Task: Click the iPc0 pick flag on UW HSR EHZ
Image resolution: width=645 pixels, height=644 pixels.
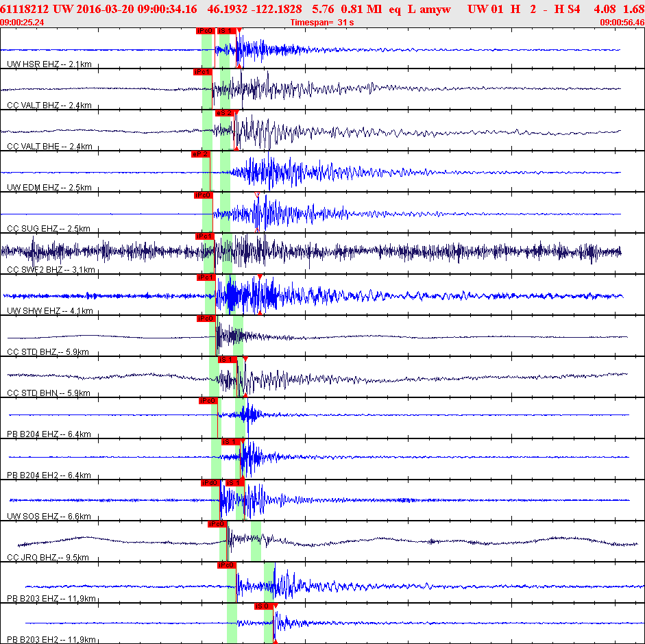Action: tap(205, 31)
